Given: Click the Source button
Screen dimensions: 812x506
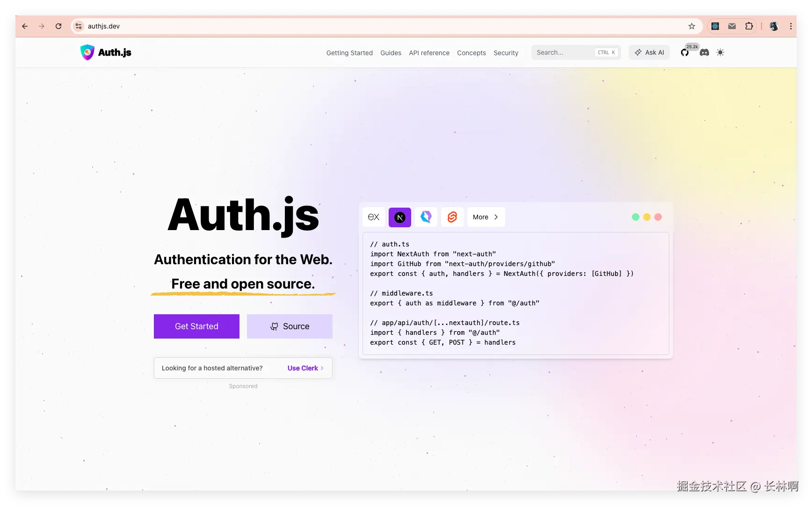Looking at the screenshot, I should [x=290, y=326].
